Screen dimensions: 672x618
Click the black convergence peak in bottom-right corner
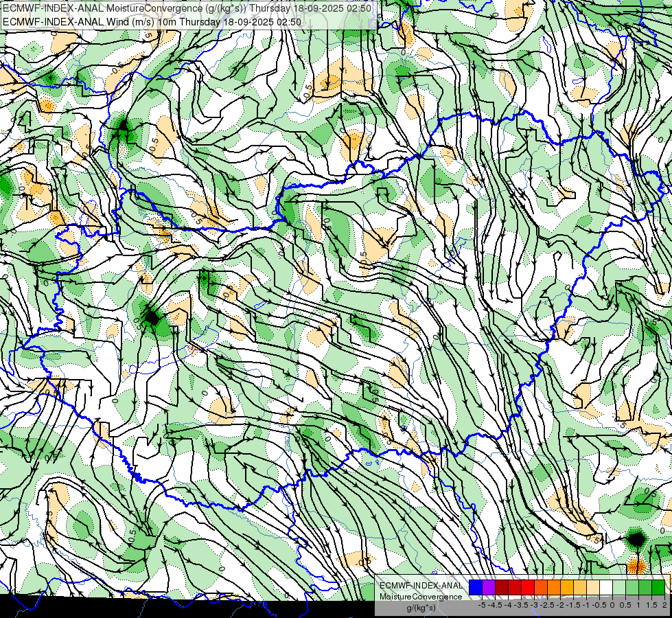point(637,539)
